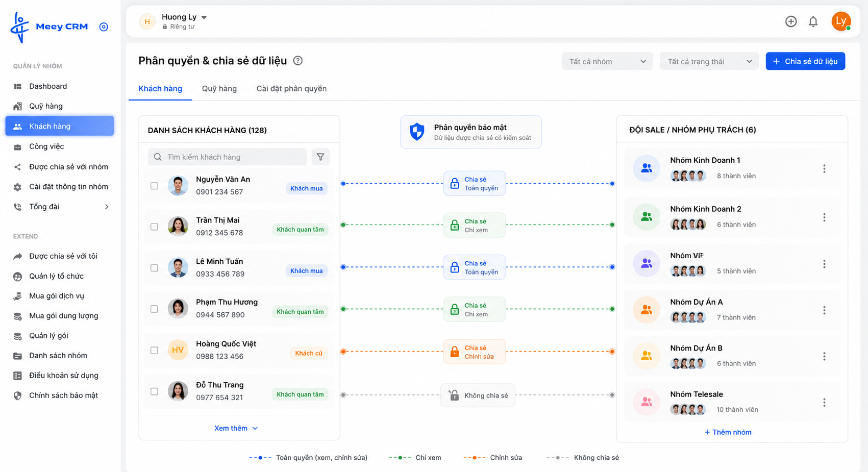Image resolution: width=868 pixels, height=472 pixels.
Task: Tick the checkbox for Nguyễn Văn An
Action: coord(154,186)
